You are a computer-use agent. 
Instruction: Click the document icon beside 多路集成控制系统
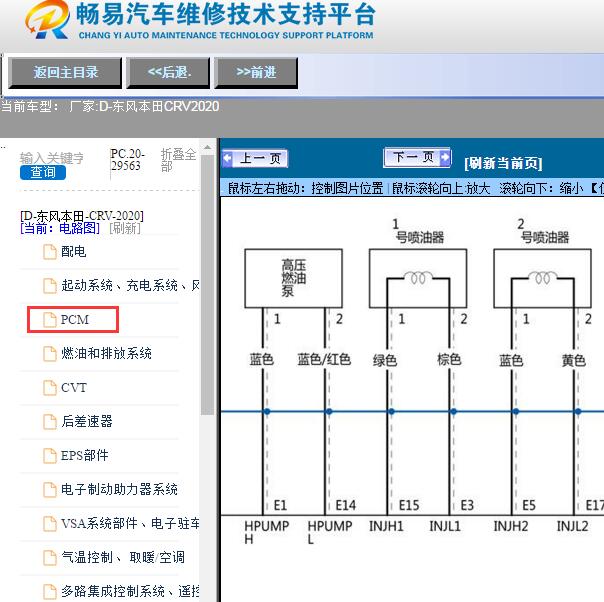[x=50, y=591]
